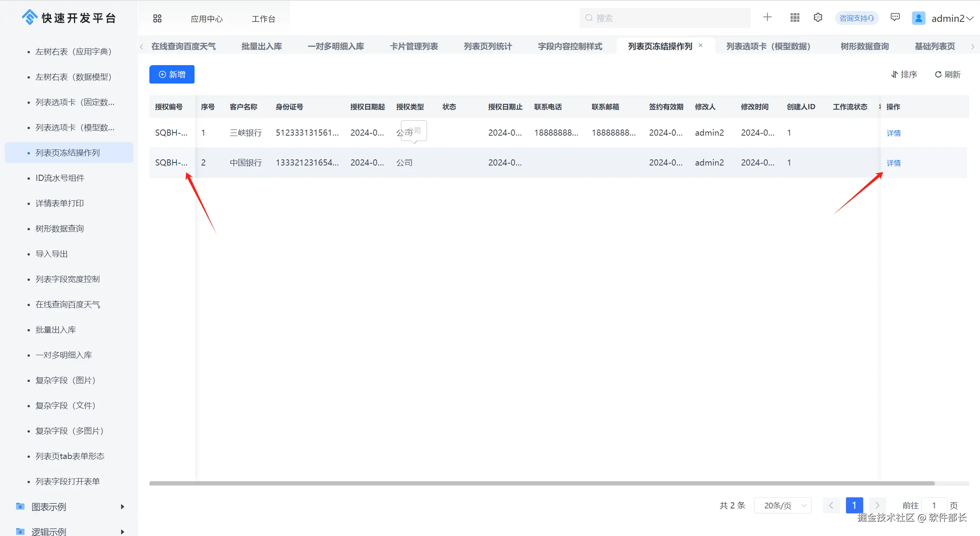Open the nine-dot apps grid icon
The image size is (980, 536).
[x=795, y=18]
